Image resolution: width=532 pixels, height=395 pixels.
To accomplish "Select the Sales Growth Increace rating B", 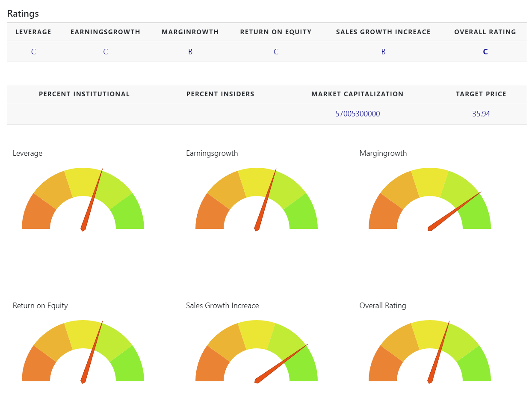I will (x=383, y=52).
